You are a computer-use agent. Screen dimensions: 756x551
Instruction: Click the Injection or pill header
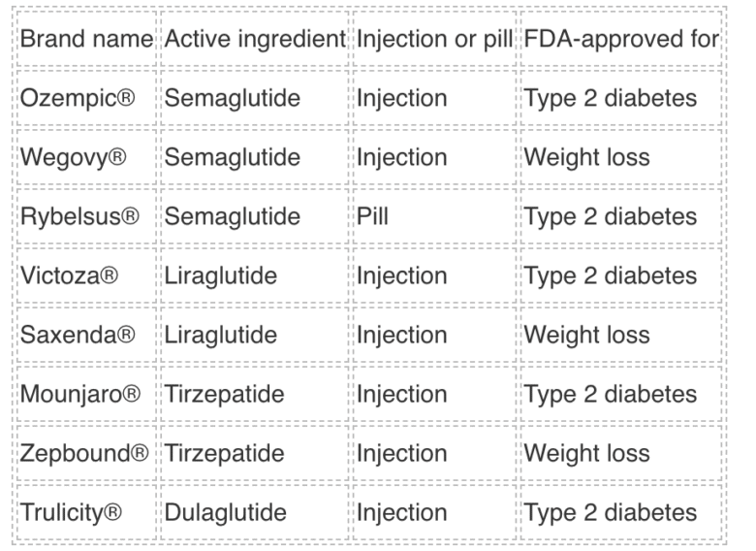pyautogui.click(x=434, y=40)
